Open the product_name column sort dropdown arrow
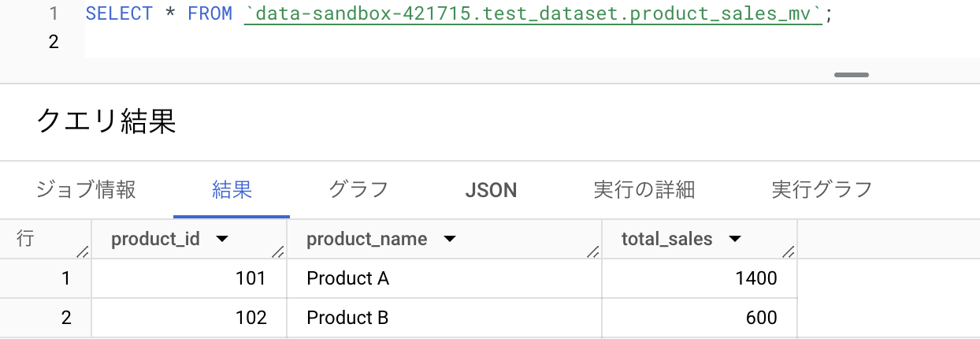Image resolution: width=980 pixels, height=339 pixels. point(449,240)
